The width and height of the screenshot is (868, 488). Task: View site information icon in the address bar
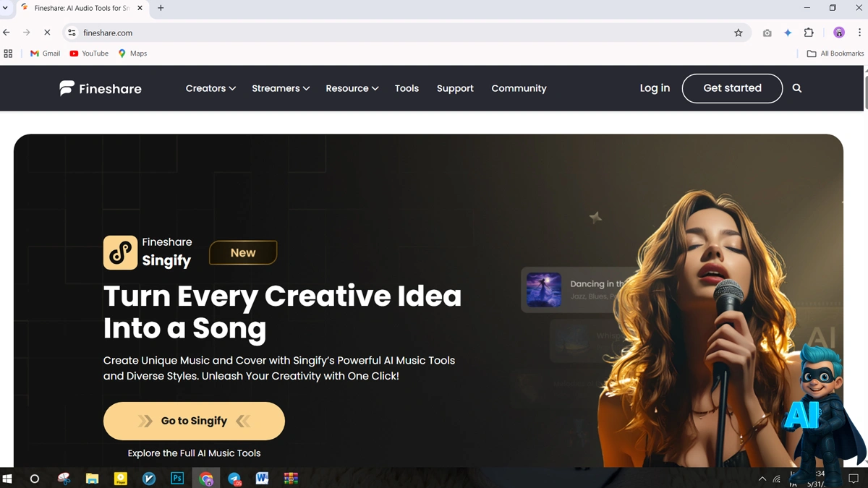point(72,33)
